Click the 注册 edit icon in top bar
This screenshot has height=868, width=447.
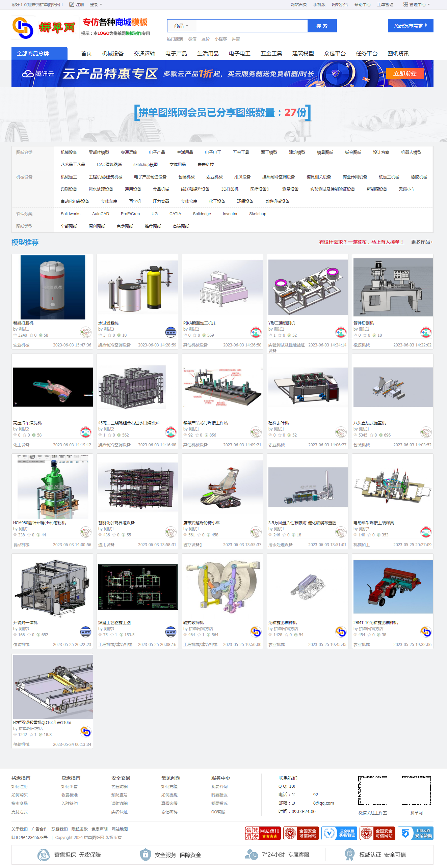pyautogui.click(x=72, y=4)
